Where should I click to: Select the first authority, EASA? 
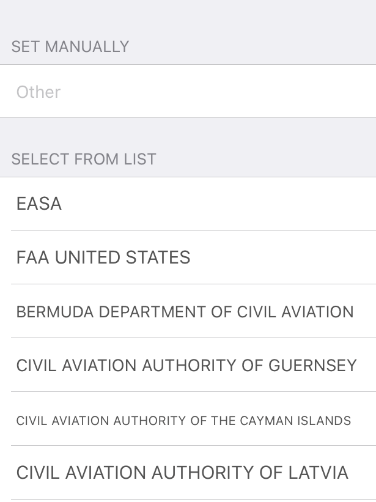point(188,204)
